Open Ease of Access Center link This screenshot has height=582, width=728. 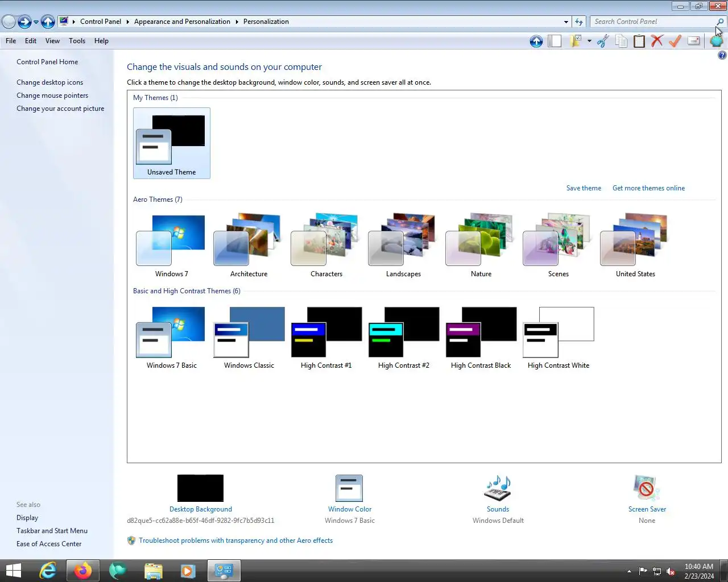(49, 544)
